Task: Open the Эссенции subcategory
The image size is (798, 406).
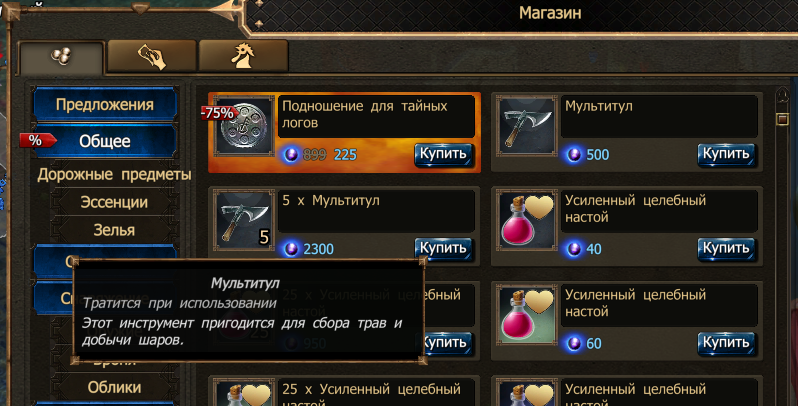Action: click(114, 202)
